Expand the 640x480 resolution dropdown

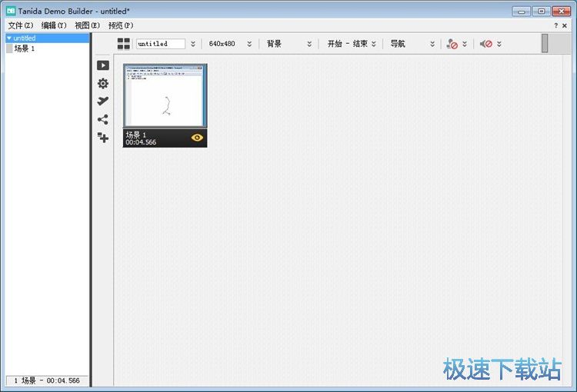pos(249,44)
